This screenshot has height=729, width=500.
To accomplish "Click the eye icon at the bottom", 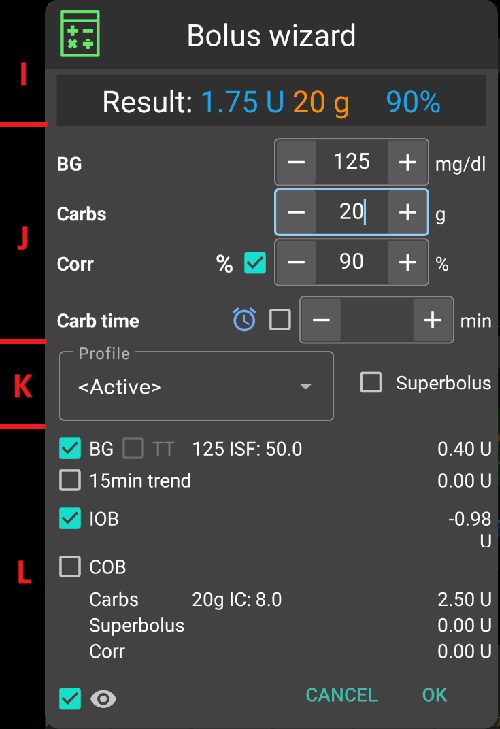I will 103,699.
